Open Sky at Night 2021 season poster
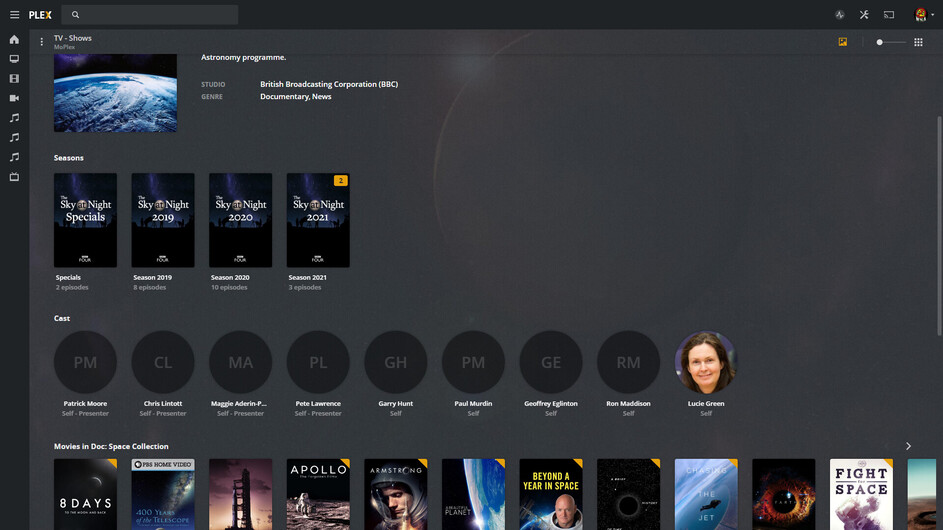Screen dimensions: 943x530 pos(318,220)
